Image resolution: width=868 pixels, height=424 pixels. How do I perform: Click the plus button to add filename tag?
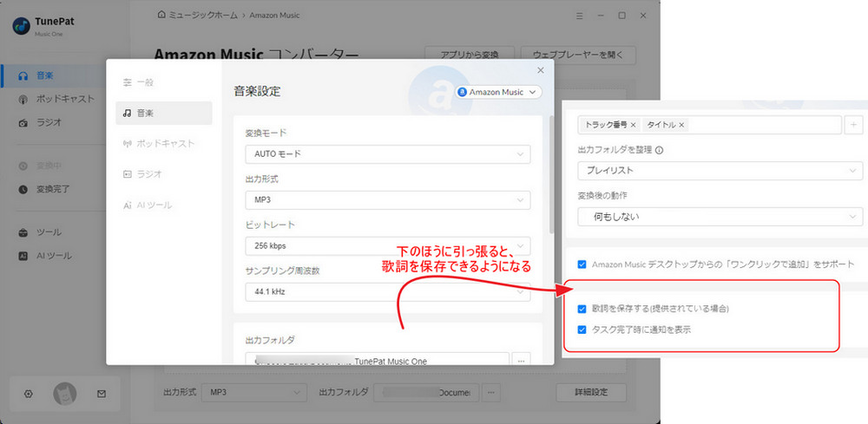(853, 125)
